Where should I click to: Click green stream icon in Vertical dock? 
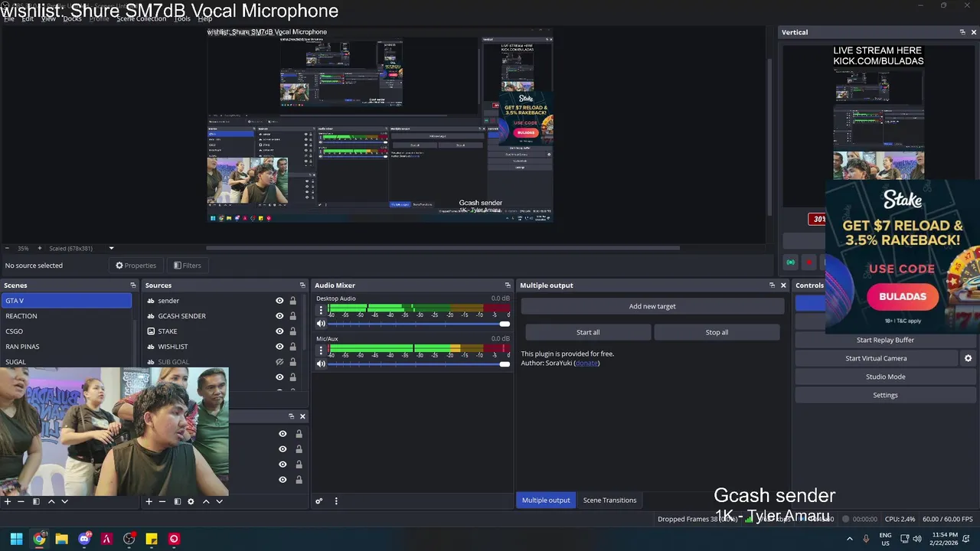point(791,262)
